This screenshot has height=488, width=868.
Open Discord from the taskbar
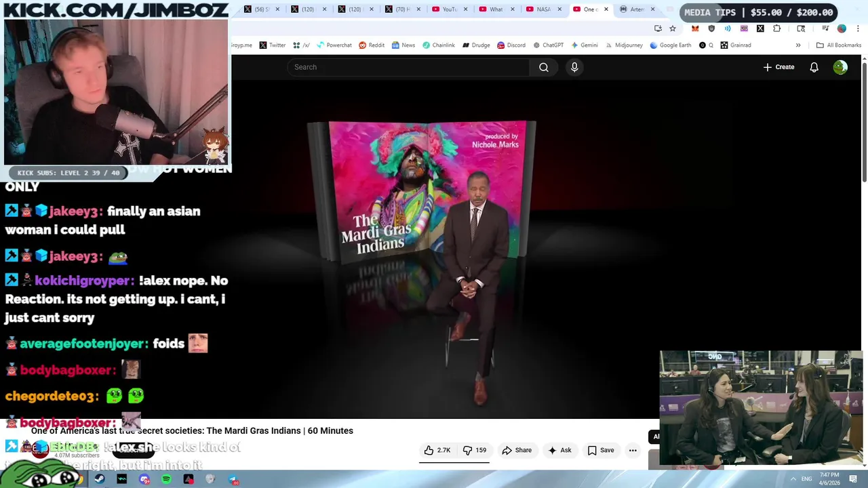[x=144, y=479]
